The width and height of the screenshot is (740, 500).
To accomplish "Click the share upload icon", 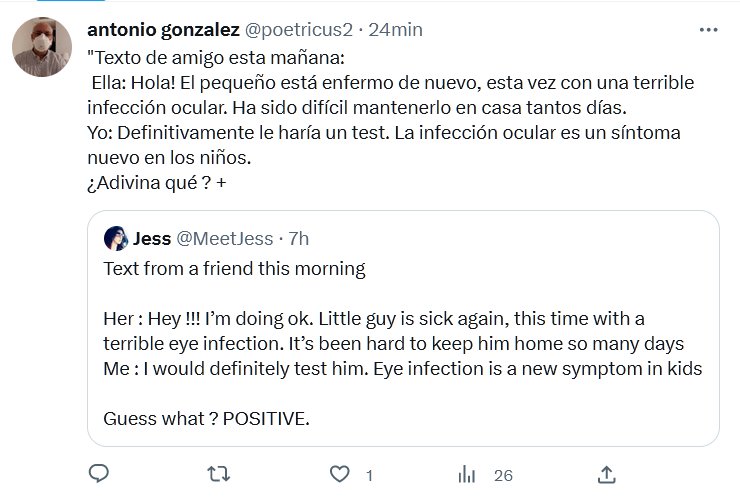I will pyautogui.click(x=607, y=474).
